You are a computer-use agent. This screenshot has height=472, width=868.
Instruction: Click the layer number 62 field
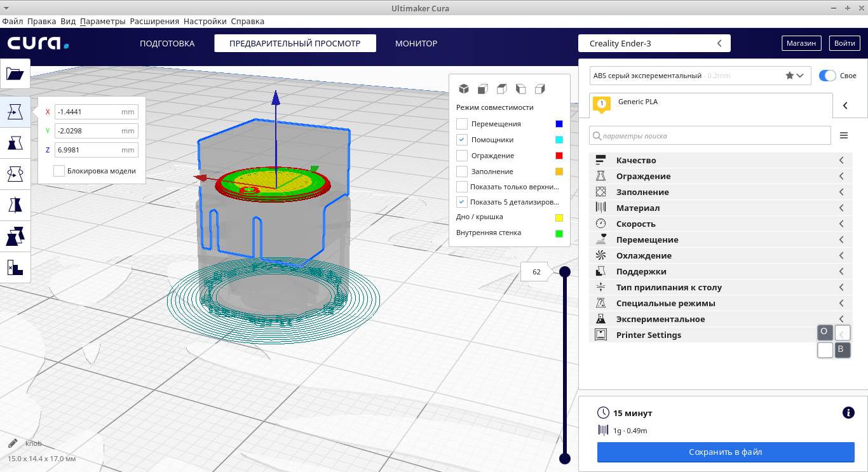[x=536, y=272]
